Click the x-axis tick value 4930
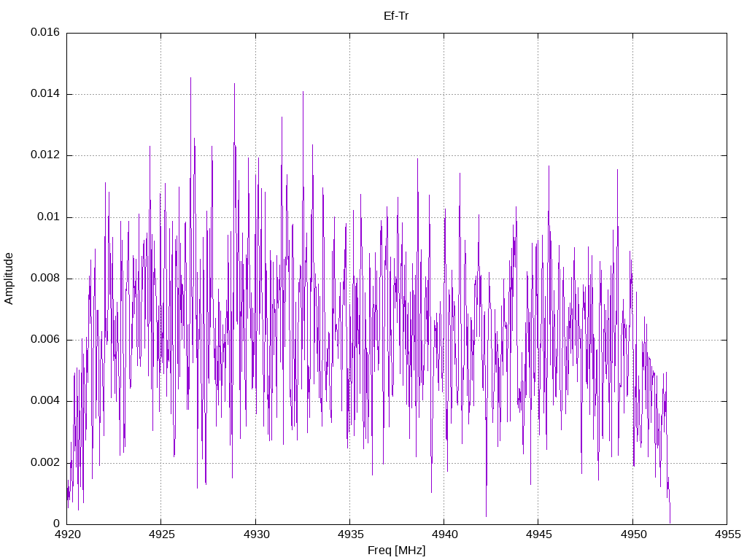 click(x=256, y=534)
